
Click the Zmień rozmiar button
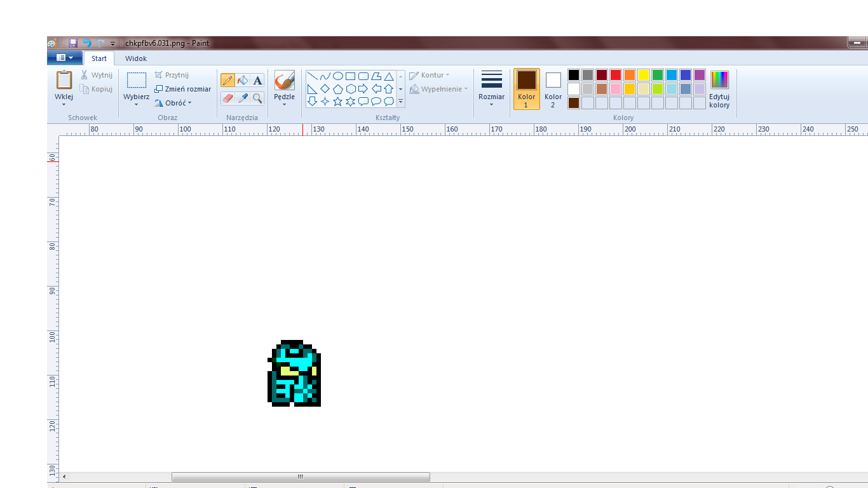pos(183,89)
